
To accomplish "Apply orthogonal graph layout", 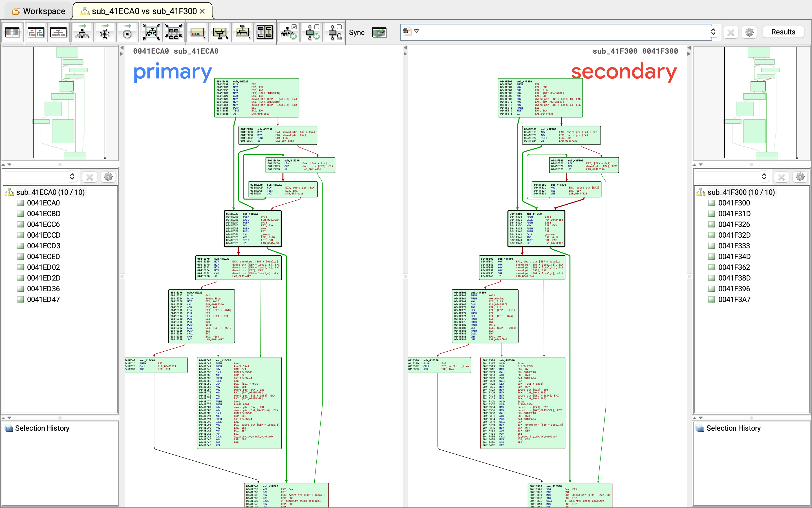I will [x=105, y=32].
